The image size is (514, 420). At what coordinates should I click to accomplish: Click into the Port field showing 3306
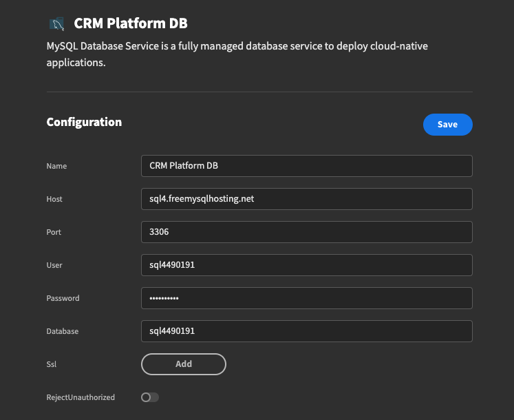coord(306,232)
